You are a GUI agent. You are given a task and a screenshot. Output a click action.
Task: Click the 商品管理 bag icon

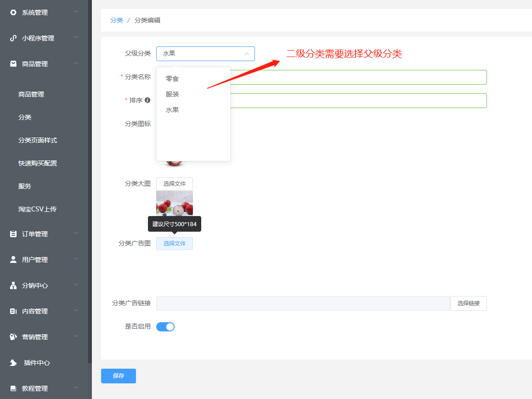(x=13, y=64)
